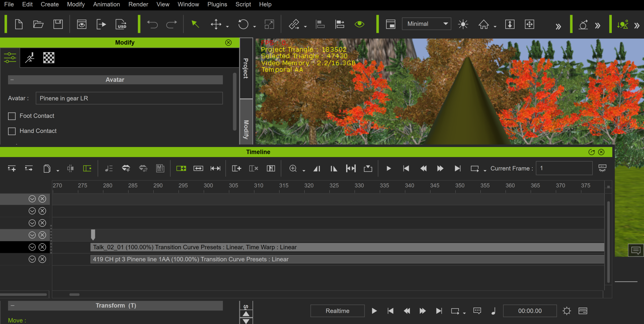644x324 pixels.
Task: Click the Home view icon
Action: click(484, 24)
